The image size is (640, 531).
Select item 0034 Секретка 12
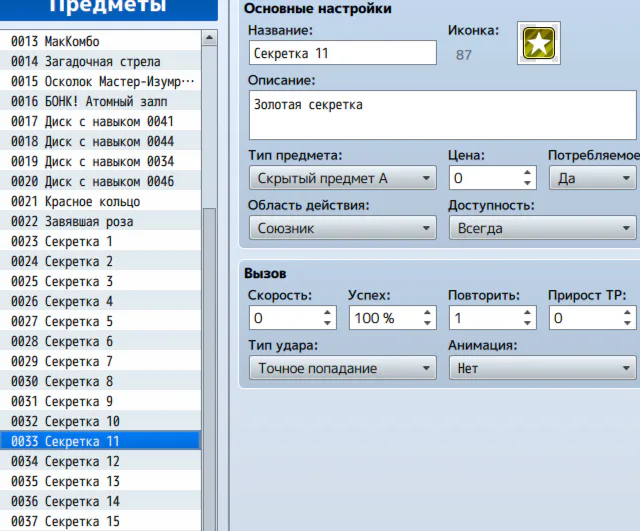coord(100,461)
